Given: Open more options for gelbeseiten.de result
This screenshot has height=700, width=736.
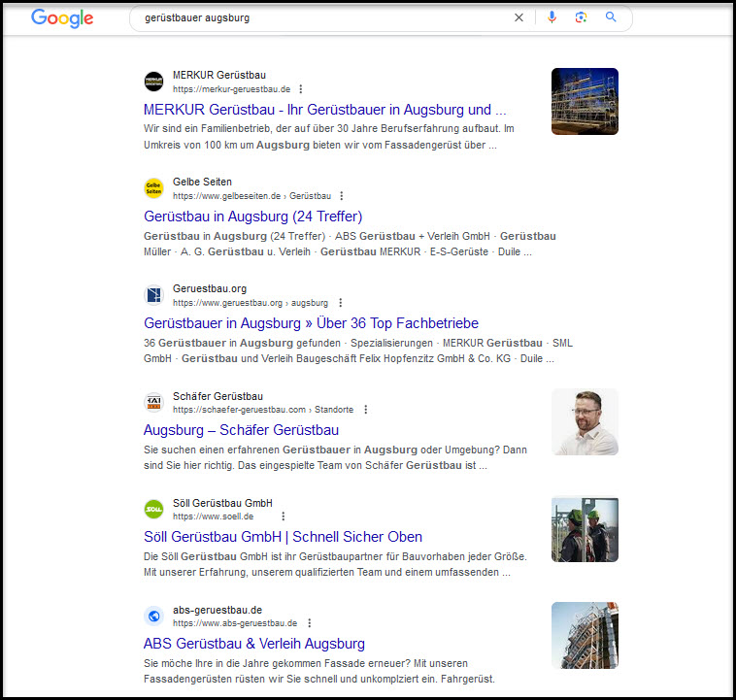Looking at the screenshot, I should [x=341, y=196].
